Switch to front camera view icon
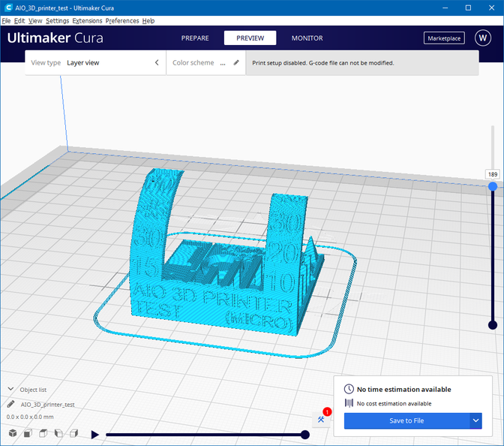The image size is (504, 446). (28, 433)
